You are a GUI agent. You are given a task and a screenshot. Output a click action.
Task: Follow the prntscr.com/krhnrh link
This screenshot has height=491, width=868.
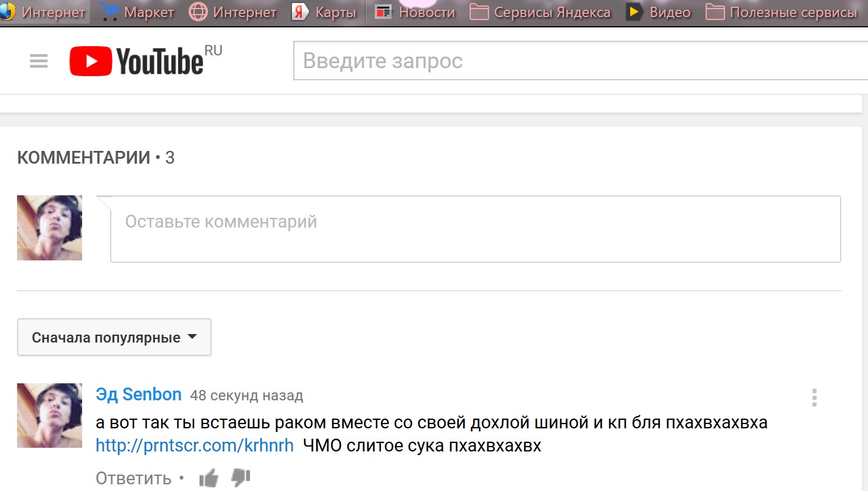[195, 445]
